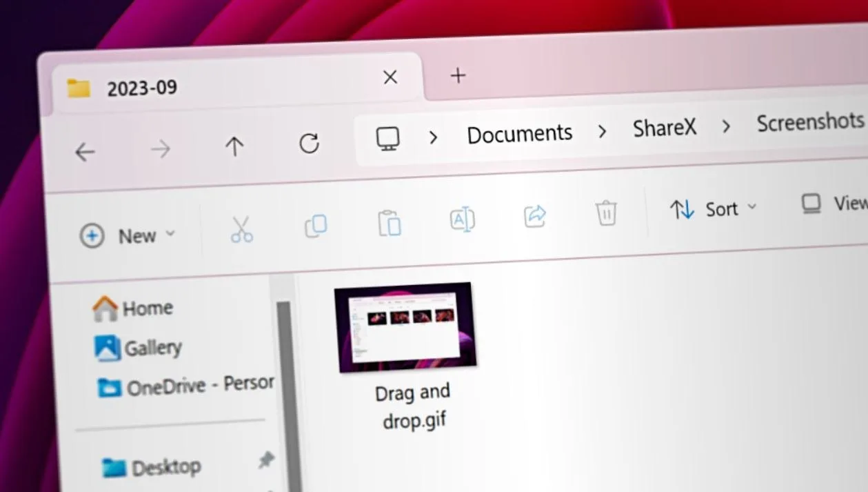This screenshot has height=492, width=868.
Task: Close the 2023-09 tab
Action: click(390, 77)
